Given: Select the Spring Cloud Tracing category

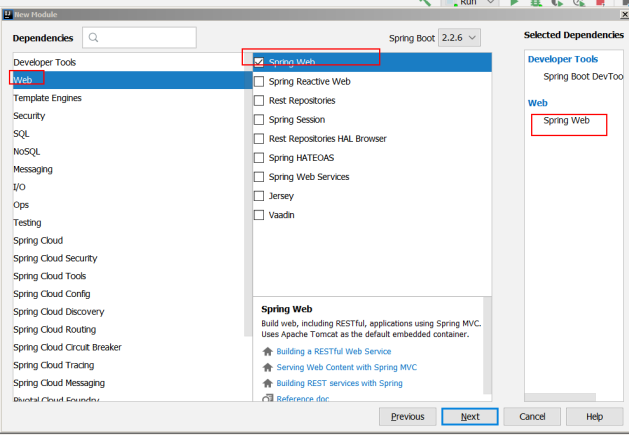Looking at the screenshot, I should pyautogui.click(x=128, y=365).
